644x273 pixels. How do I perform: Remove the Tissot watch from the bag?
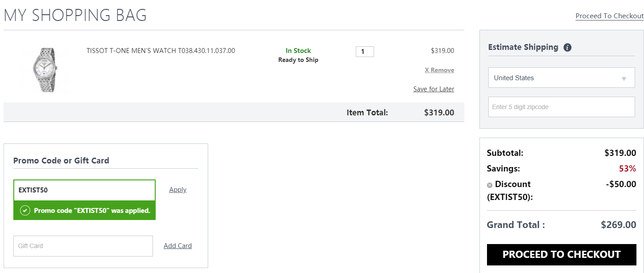pyautogui.click(x=439, y=70)
